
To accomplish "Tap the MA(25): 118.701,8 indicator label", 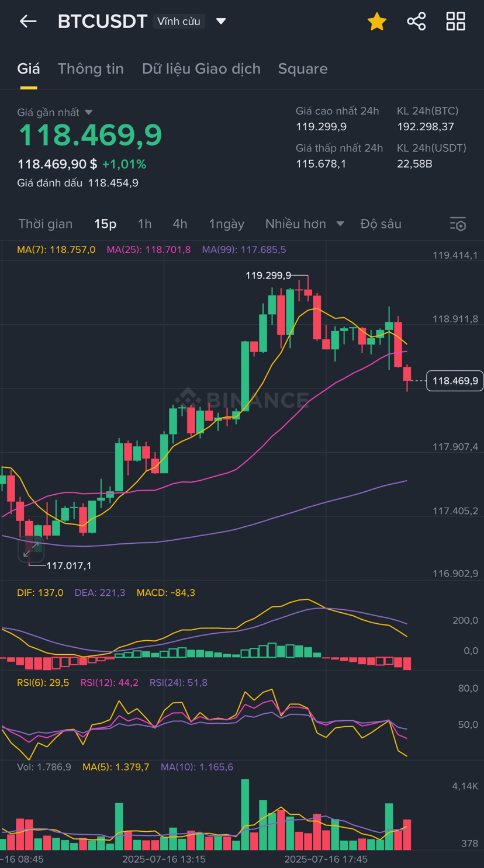I will click(x=148, y=249).
